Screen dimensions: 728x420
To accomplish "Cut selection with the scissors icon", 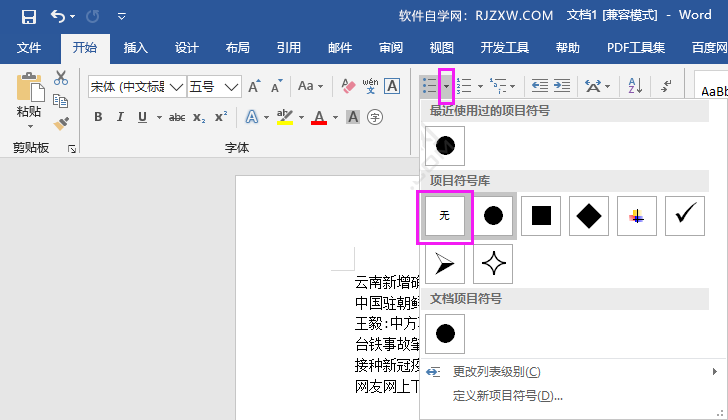I will pyautogui.click(x=61, y=78).
